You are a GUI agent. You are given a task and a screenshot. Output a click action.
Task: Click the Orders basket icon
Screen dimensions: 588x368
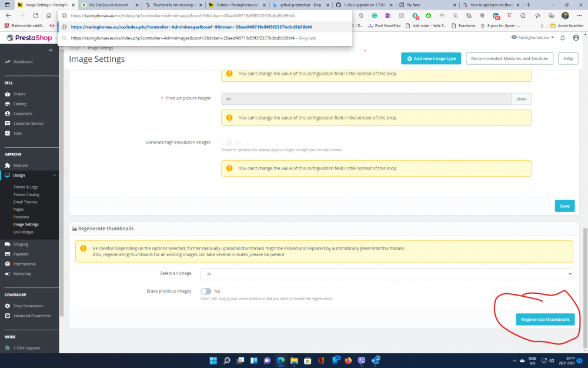pyautogui.click(x=8, y=94)
